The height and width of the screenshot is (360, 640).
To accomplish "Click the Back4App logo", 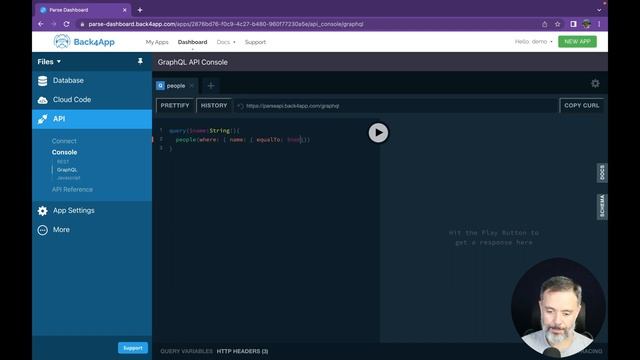I will (84, 42).
